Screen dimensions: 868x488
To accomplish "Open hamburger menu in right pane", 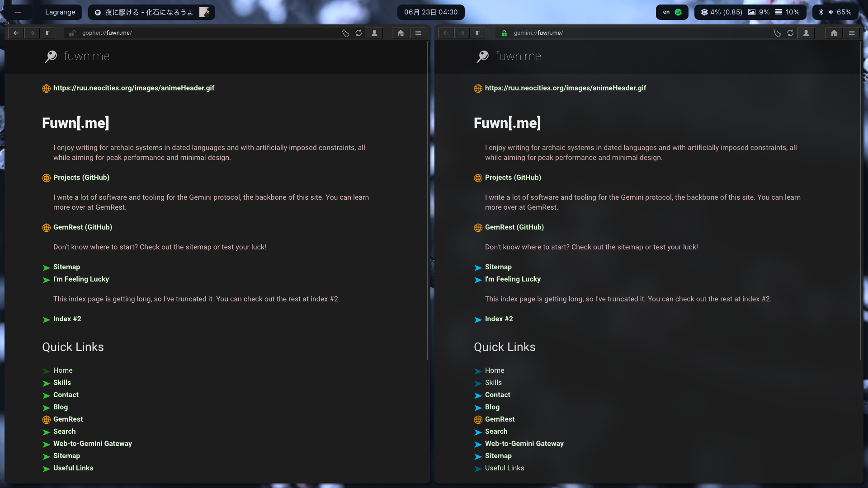I will pos(852,33).
